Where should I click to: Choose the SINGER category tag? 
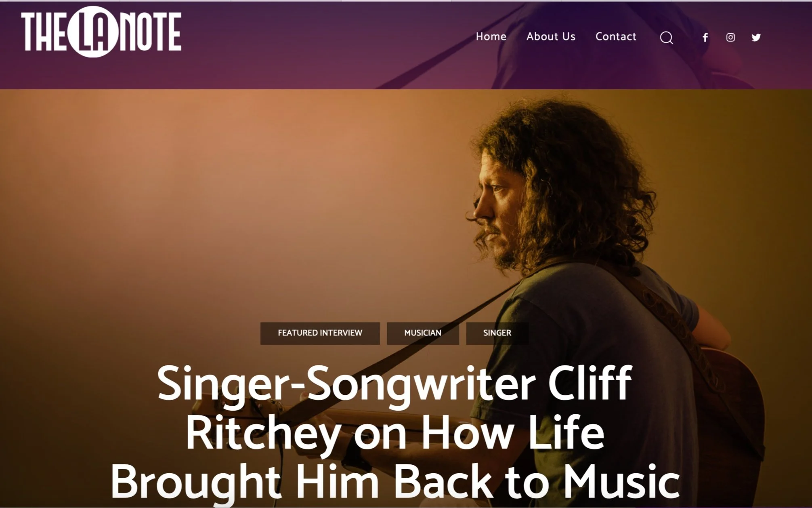click(x=497, y=333)
